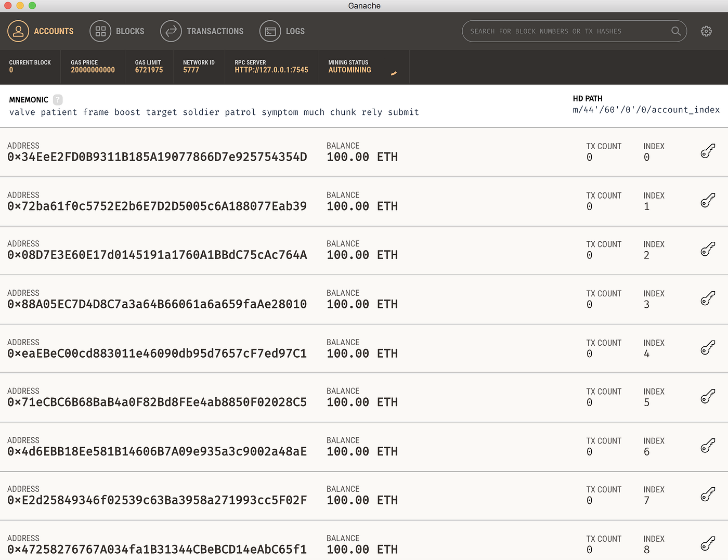Show private key for account index 1
The image size is (728, 560).
point(708,201)
